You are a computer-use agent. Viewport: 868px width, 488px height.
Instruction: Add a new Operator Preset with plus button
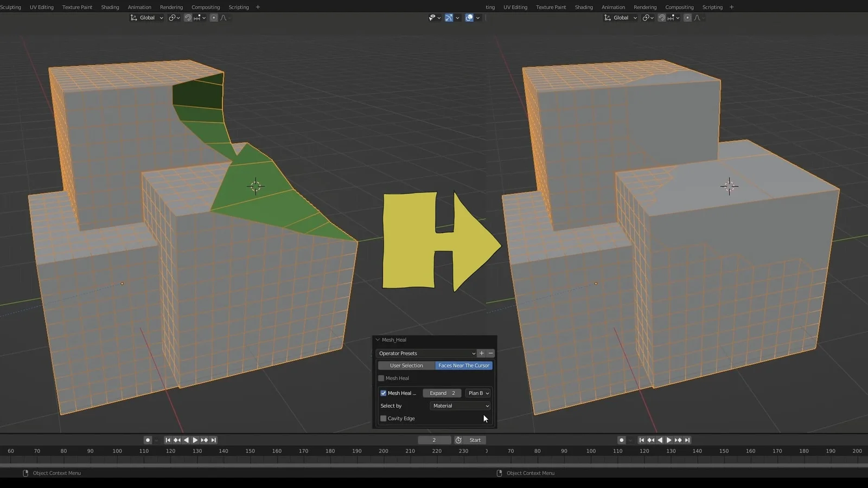pos(481,353)
